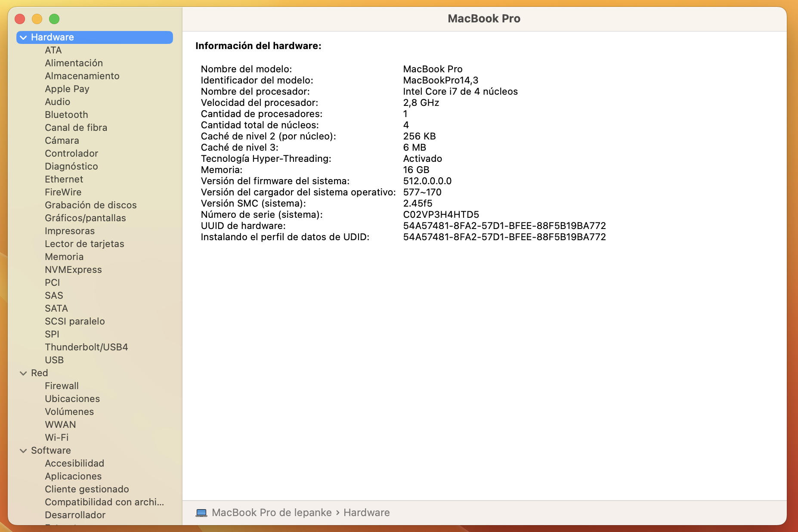Collapse the Red section chevron
This screenshot has height=532, width=798.
pyautogui.click(x=23, y=373)
